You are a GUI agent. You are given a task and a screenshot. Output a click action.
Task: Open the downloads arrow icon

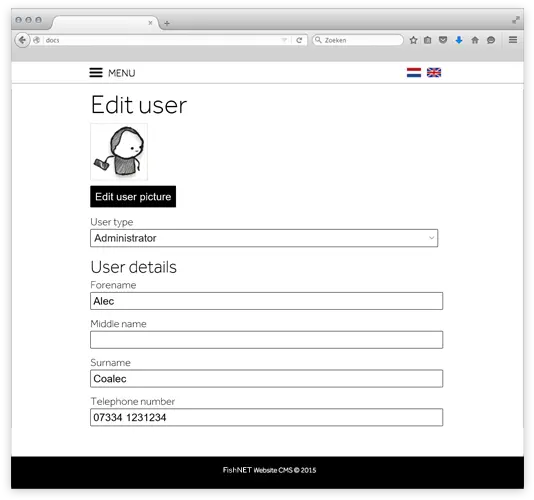(459, 40)
